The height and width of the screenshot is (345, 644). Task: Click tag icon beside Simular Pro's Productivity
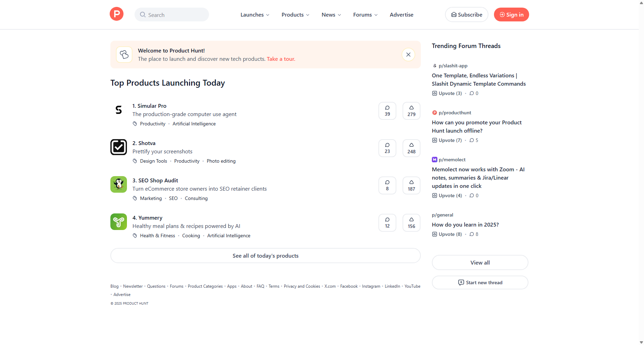[x=135, y=124]
